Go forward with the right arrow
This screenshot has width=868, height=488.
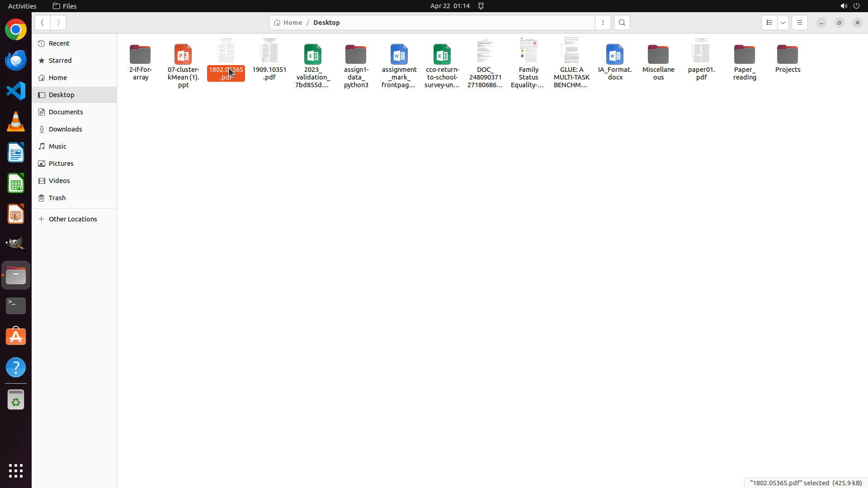pyautogui.click(x=58, y=23)
